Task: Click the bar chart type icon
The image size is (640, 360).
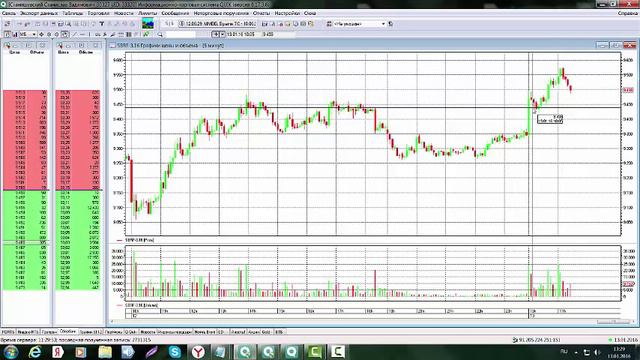Action: (x=14, y=35)
